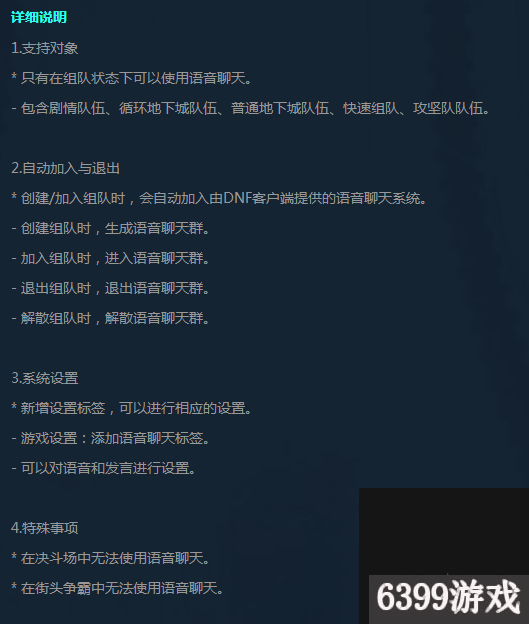Click the 3.系统设置 section title
529x624 pixels.
point(45,378)
